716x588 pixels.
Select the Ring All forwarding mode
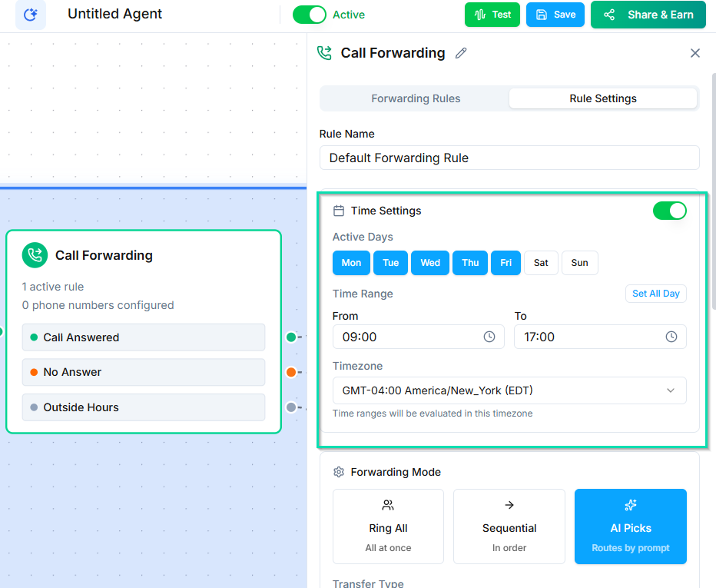388,527
